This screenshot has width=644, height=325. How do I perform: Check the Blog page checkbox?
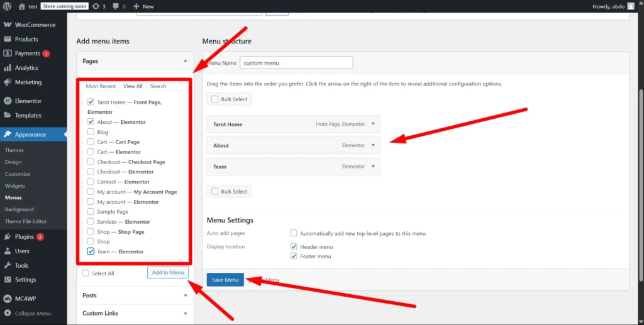(91, 132)
